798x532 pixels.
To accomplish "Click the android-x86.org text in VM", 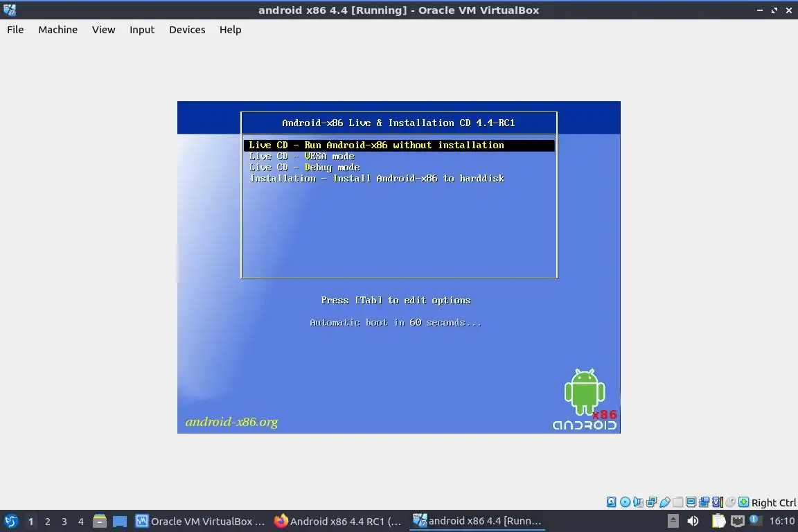I will pyautogui.click(x=231, y=422).
